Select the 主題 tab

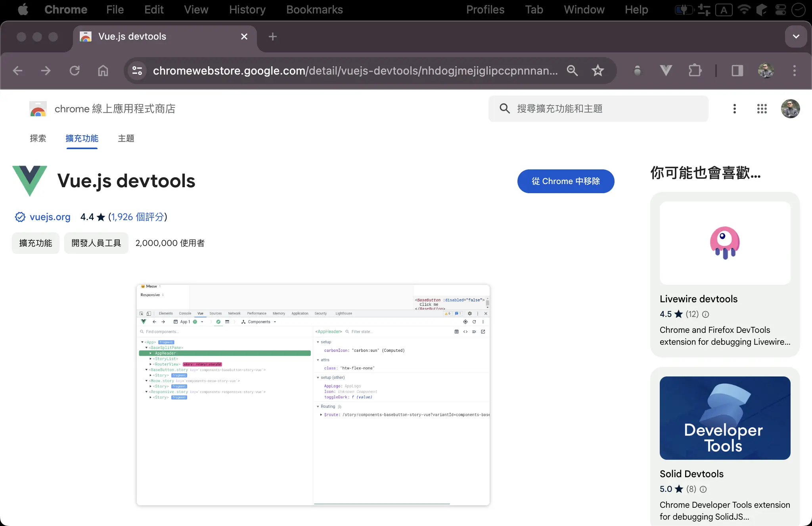(x=125, y=138)
